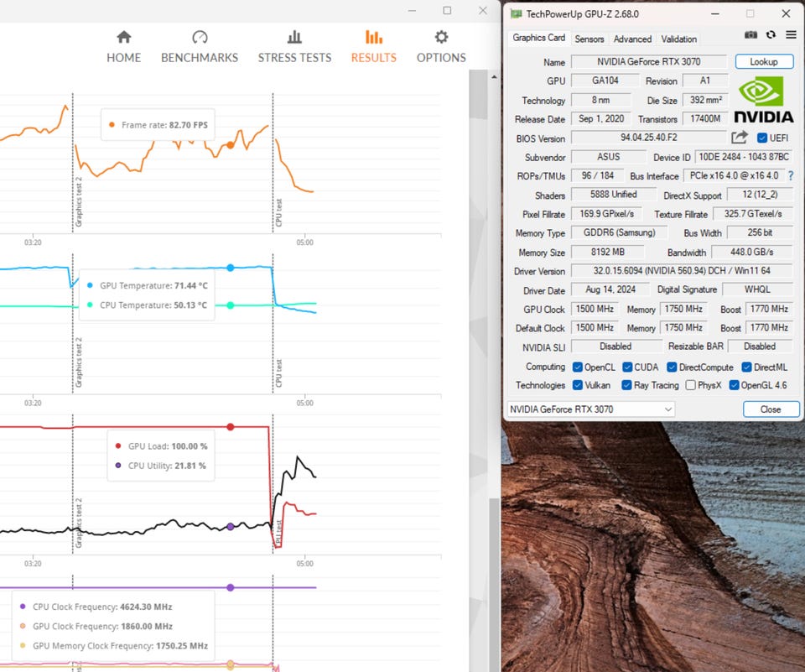This screenshot has height=672, width=805.
Task: Toggle the CUDA checkbox
Action: click(627, 367)
